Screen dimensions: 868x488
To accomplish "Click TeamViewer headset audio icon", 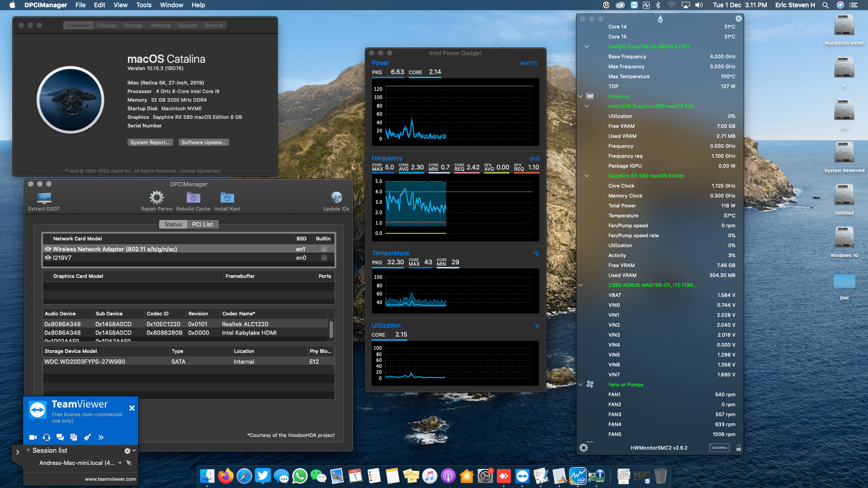I will coord(47,437).
